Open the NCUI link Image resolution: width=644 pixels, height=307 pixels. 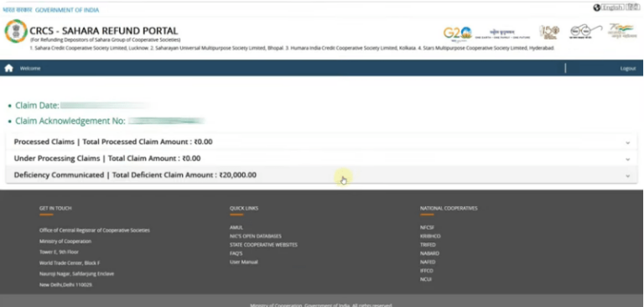click(x=425, y=279)
